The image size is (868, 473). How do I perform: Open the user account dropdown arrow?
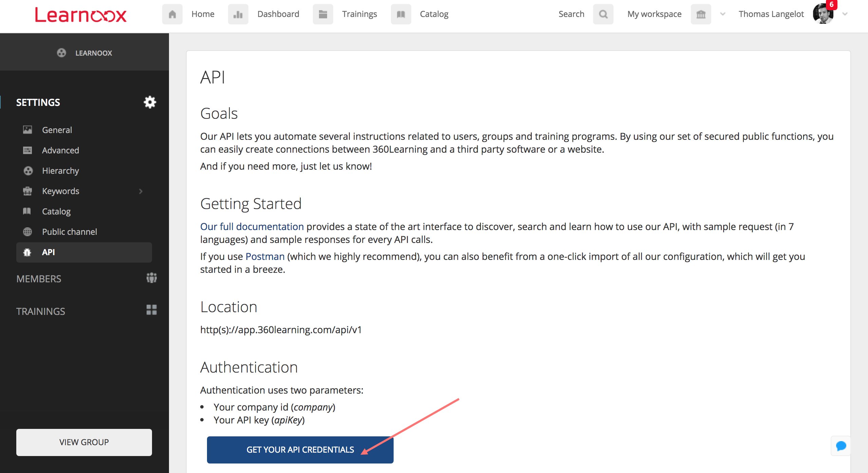click(x=845, y=14)
